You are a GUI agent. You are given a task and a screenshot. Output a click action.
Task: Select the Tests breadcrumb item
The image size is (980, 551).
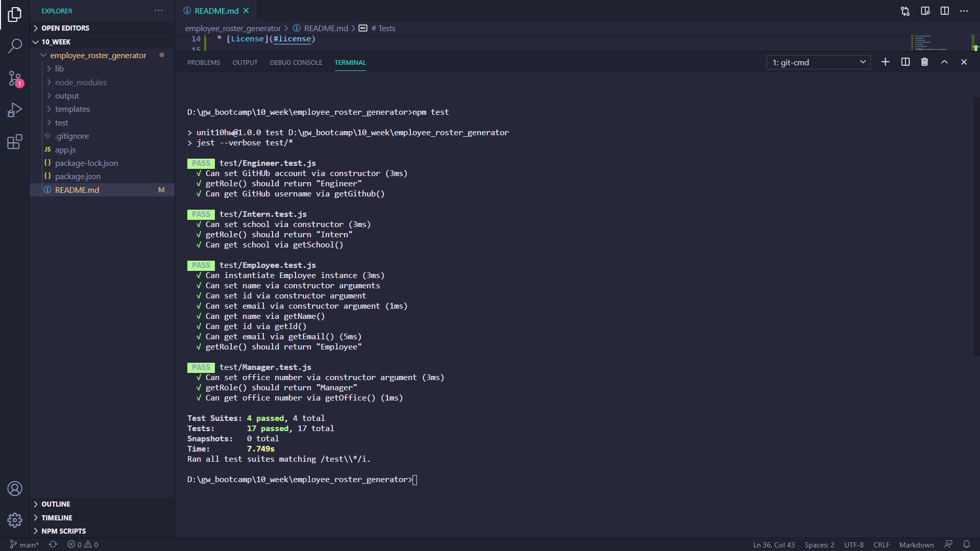pos(384,28)
